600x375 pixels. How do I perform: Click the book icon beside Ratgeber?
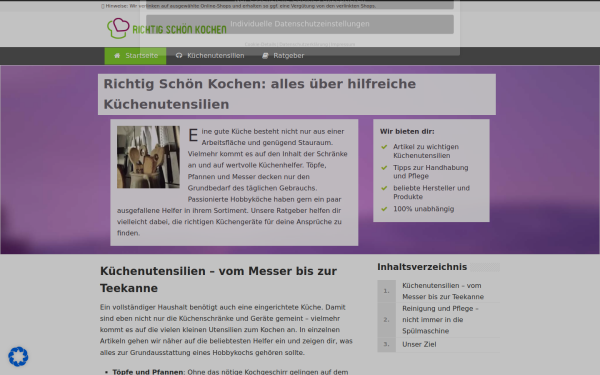coord(265,55)
